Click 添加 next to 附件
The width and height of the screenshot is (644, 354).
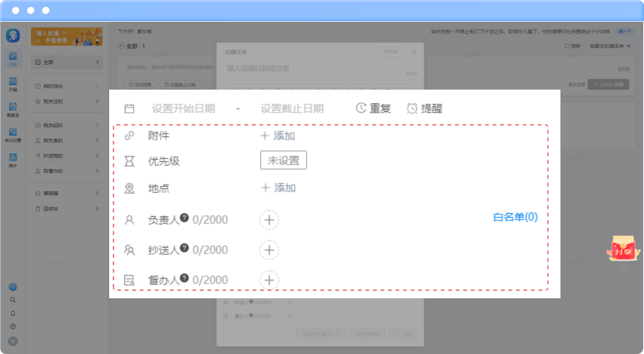[278, 136]
